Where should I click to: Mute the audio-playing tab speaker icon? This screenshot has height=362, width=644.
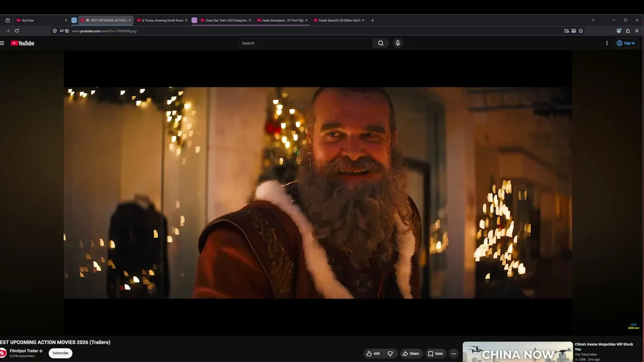coord(88,20)
